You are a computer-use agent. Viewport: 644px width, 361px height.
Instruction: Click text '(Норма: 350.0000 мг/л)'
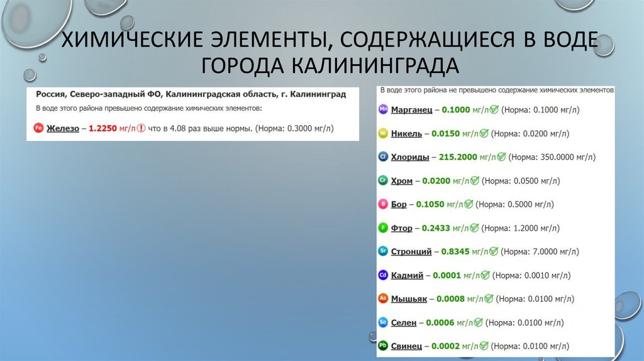pyautogui.click(x=552, y=157)
